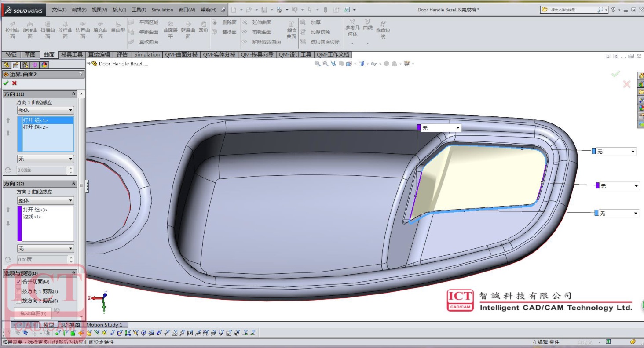Select the 拉伸曲面 extruded surface tool
This screenshot has height=348, width=644.
[x=12, y=29]
